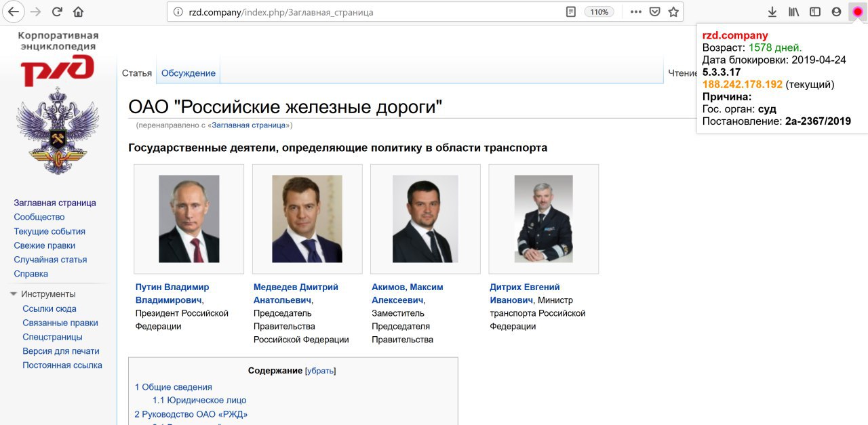This screenshot has height=425, width=868.
Task: Open Заглавная страница in sidebar
Action: 55,203
